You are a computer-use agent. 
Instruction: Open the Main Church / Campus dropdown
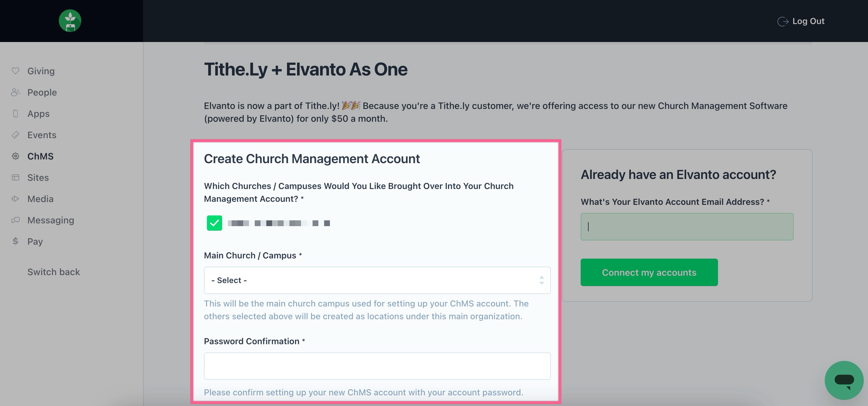[x=377, y=280]
